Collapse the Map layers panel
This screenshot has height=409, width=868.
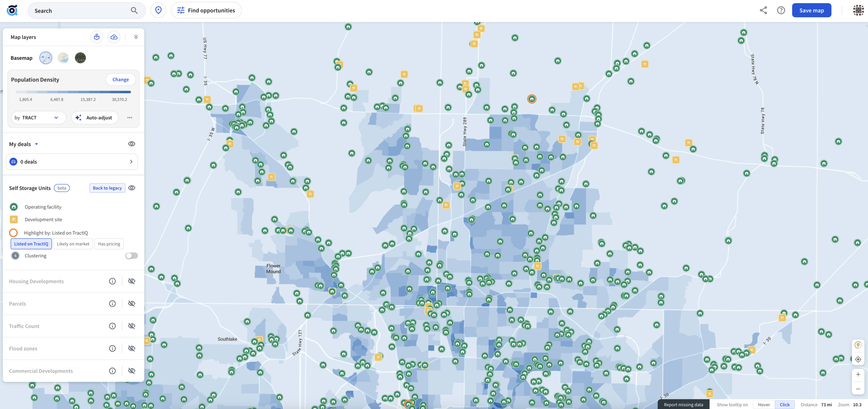[x=136, y=37]
